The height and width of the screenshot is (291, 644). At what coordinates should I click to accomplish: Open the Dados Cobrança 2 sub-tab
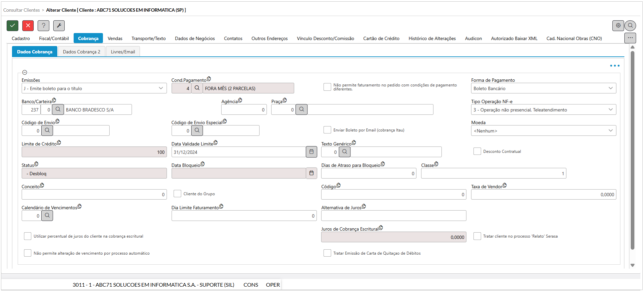82,52
